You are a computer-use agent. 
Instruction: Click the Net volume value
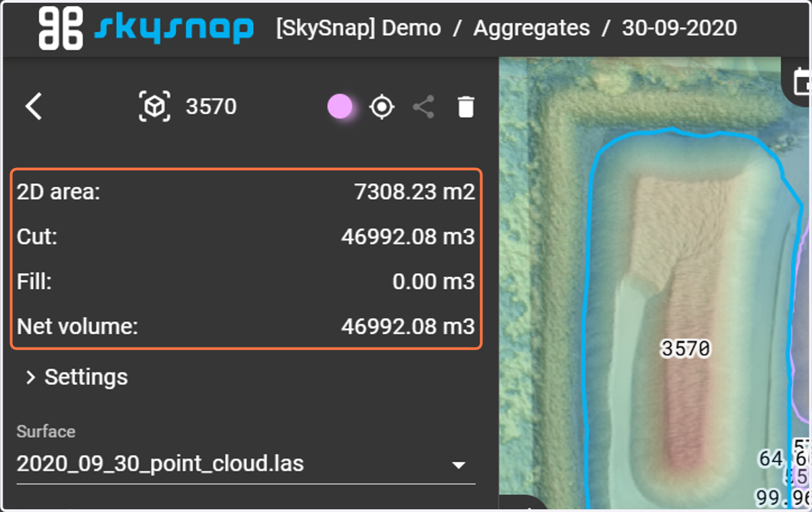point(408,326)
